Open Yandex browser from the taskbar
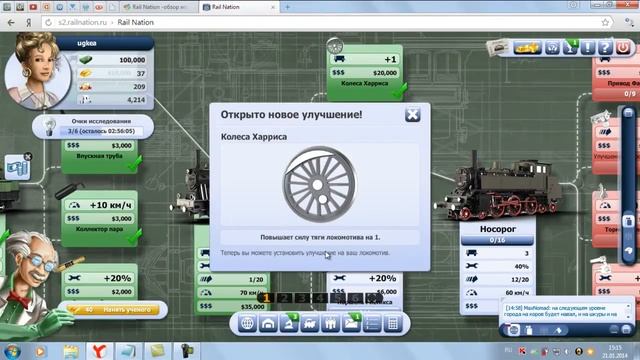The height and width of the screenshot is (360, 640). pyautogui.click(x=99, y=351)
